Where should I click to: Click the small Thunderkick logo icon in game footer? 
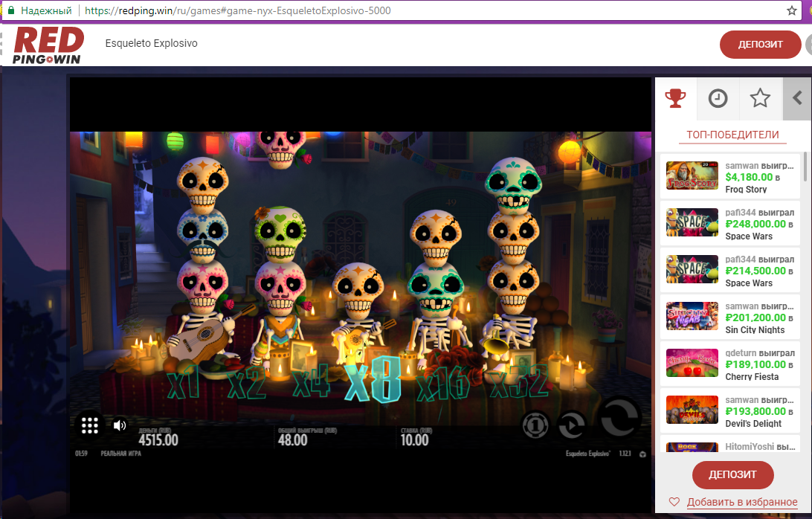click(x=642, y=454)
